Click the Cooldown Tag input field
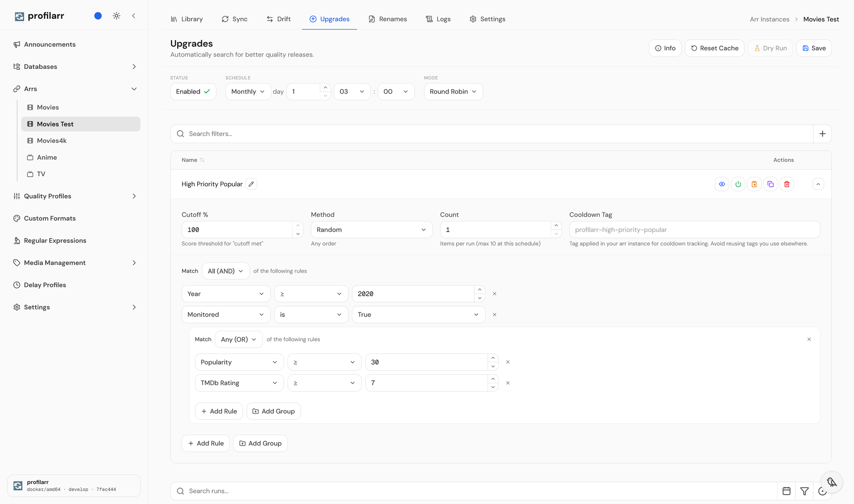 pyautogui.click(x=694, y=230)
